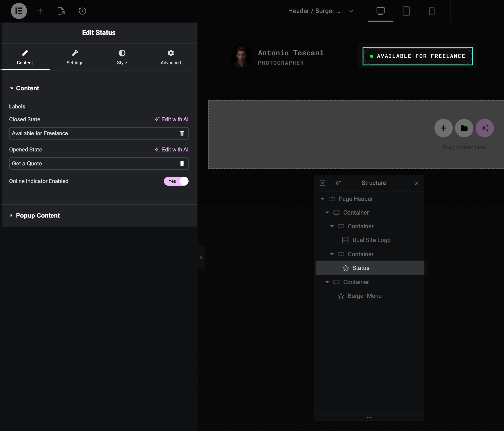Collapse all using Structure panel toggle icon

[x=322, y=183]
